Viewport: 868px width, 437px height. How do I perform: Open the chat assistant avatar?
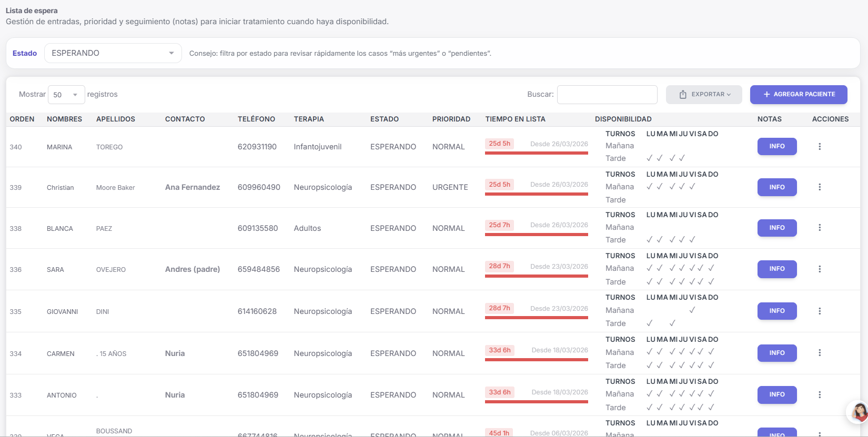[858, 412]
